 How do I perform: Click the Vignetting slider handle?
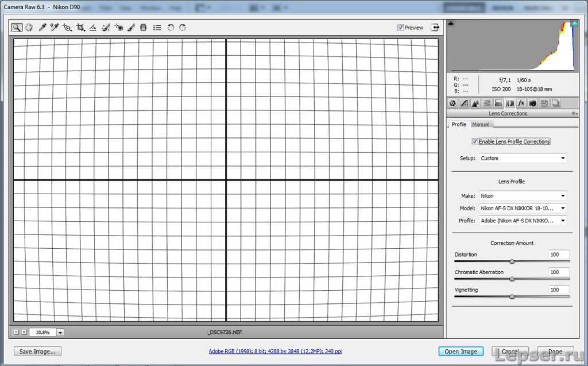[512, 296]
